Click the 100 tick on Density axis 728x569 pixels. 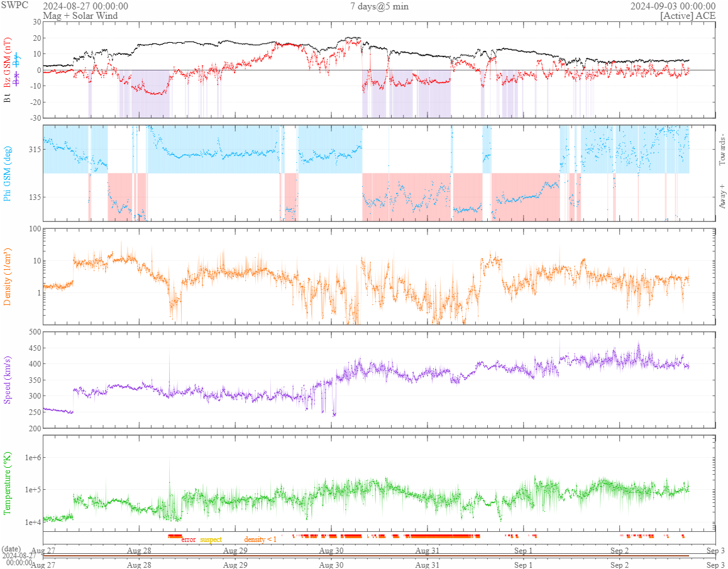click(x=35, y=228)
